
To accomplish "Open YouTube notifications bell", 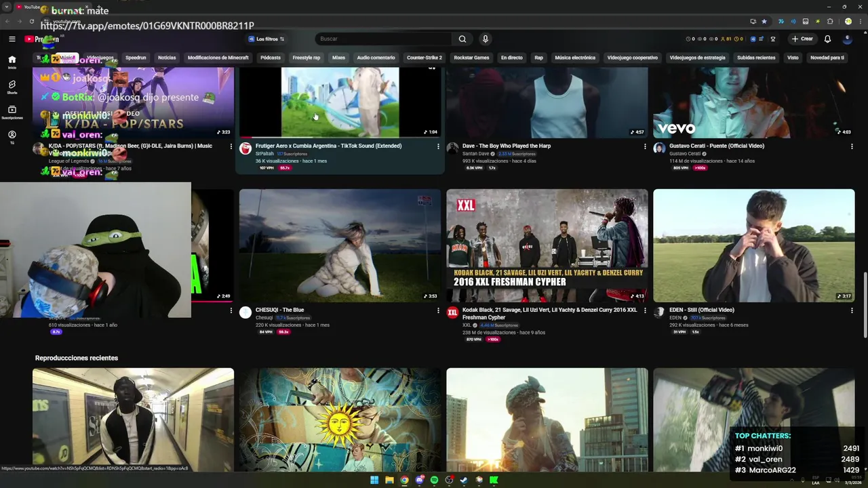I will point(827,39).
